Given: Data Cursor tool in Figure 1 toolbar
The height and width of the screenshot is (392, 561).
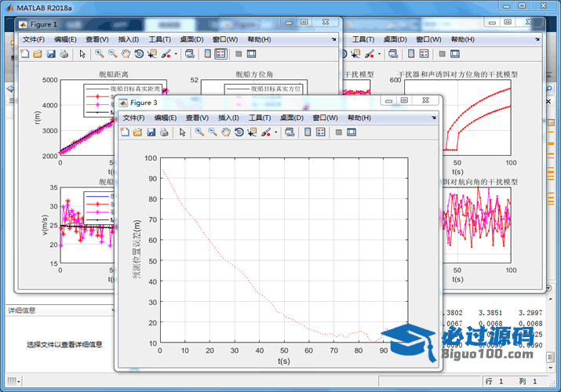Looking at the screenshot, I should [x=152, y=54].
